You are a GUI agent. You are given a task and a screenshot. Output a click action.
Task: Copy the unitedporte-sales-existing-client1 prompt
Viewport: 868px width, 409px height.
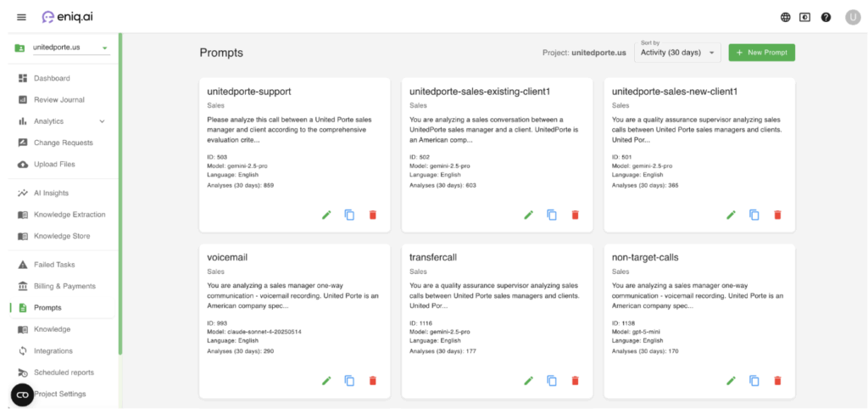click(x=552, y=215)
